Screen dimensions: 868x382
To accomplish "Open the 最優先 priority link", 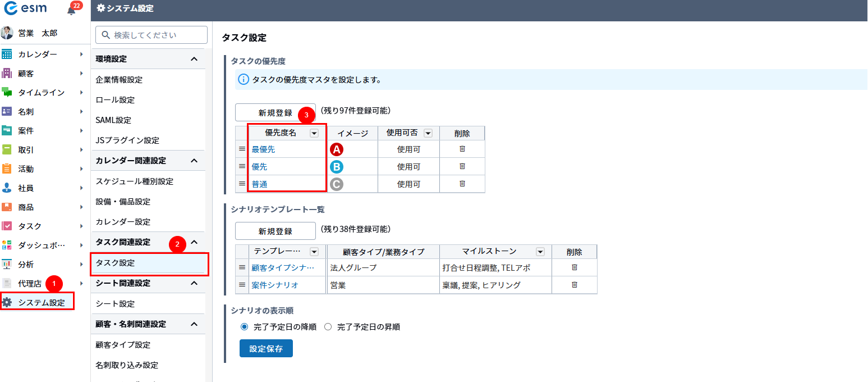I will (263, 149).
